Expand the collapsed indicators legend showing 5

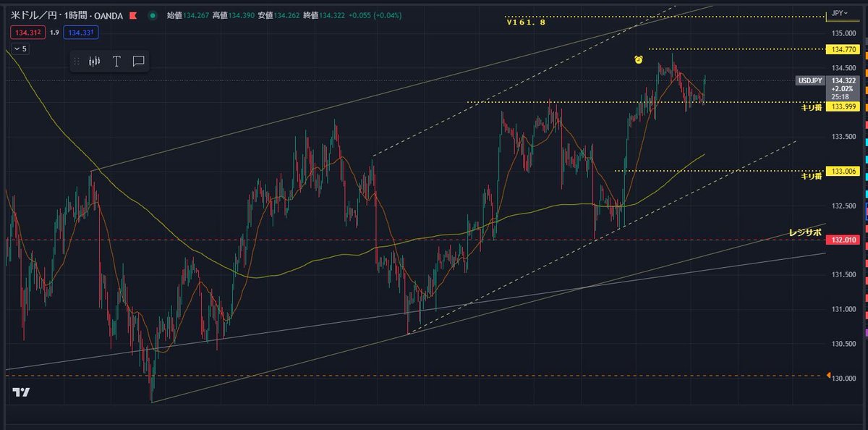click(x=20, y=49)
